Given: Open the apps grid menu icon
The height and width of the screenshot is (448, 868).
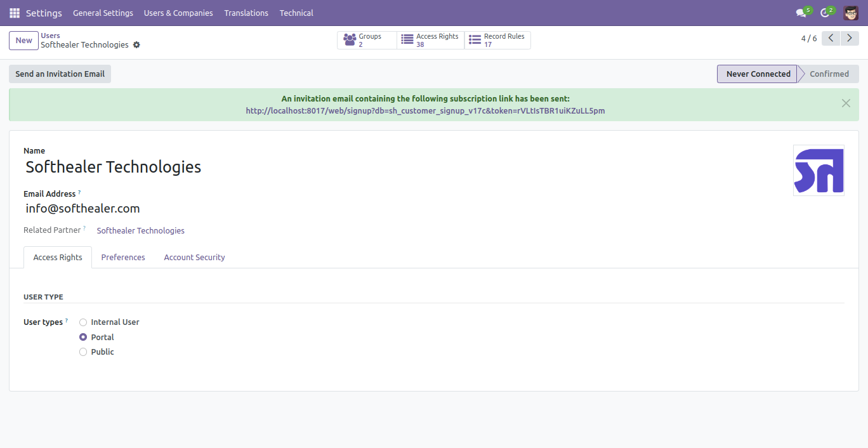Looking at the screenshot, I should point(15,13).
